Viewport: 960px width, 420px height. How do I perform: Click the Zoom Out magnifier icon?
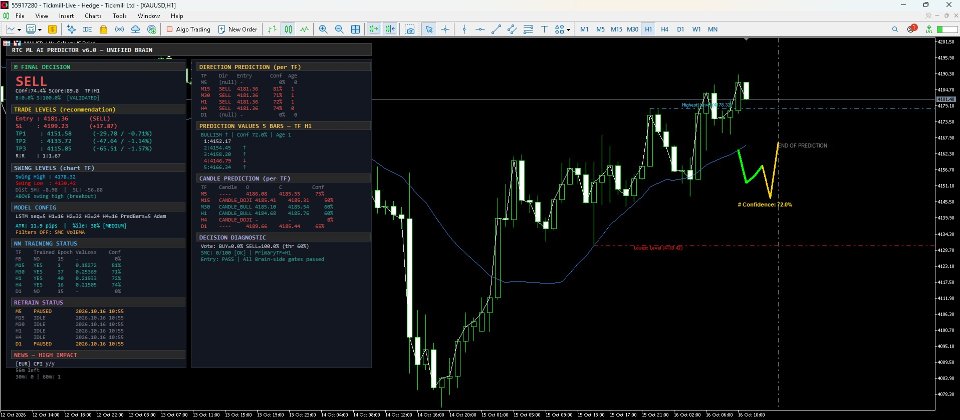pyautogui.click(x=339, y=29)
